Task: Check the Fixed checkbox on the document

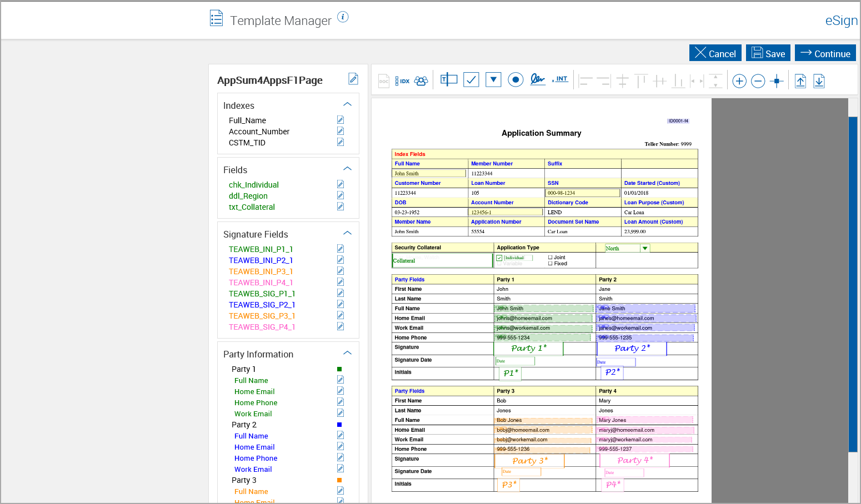Action: tap(550, 264)
